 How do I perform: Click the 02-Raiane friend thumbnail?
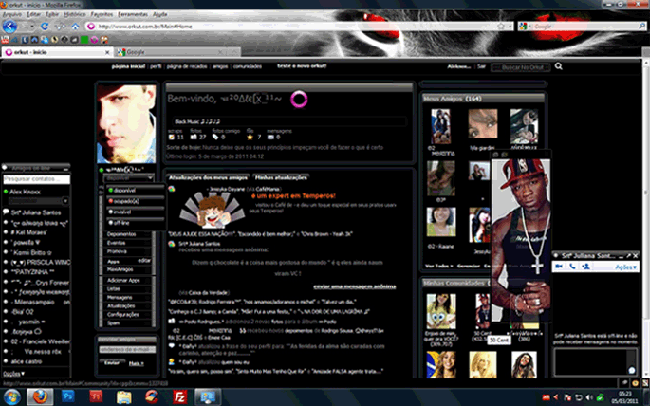pos(441,222)
